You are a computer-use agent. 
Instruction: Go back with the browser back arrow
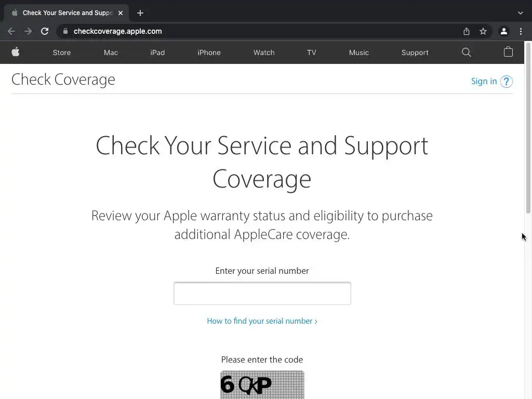pos(11,31)
